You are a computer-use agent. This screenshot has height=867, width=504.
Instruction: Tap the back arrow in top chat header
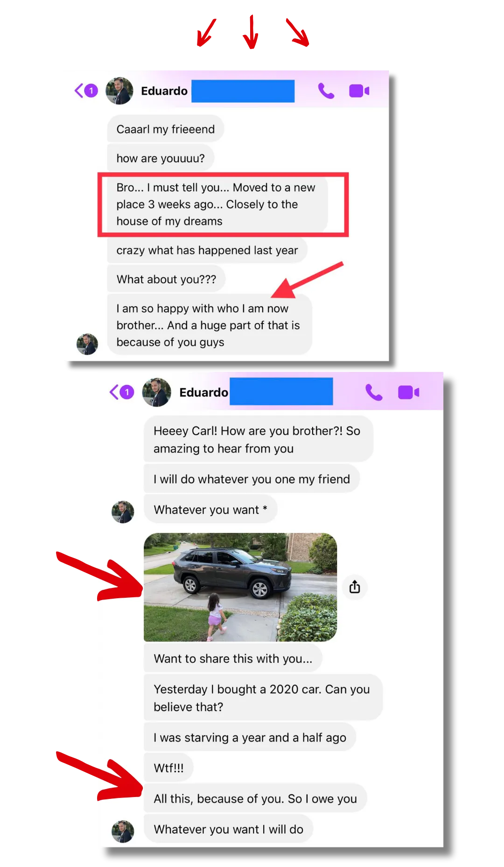(x=79, y=91)
